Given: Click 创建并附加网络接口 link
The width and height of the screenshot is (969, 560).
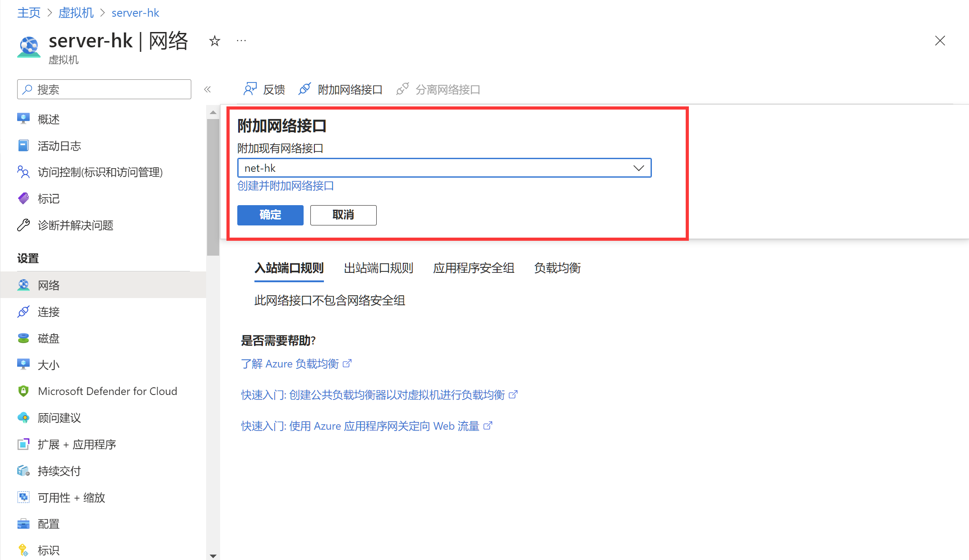Looking at the screenshot, I should click(x=285, y=186).
